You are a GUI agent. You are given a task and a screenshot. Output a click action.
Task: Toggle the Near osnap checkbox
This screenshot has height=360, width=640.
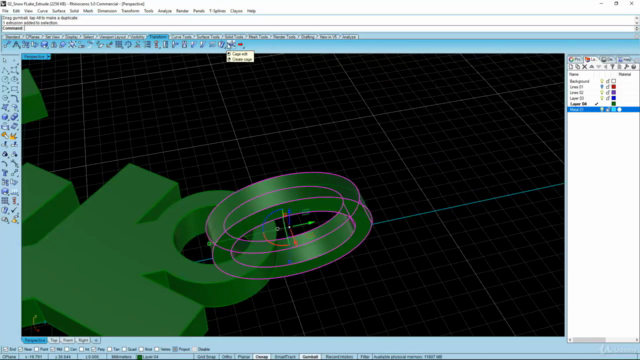coord(20,349)
